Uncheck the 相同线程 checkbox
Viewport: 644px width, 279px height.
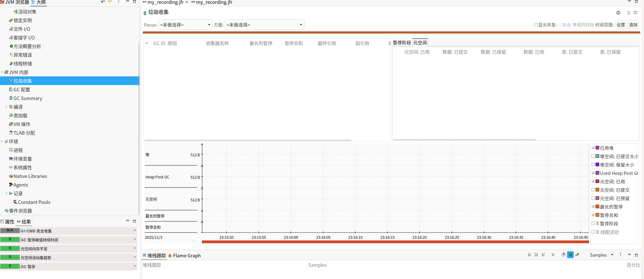[574, 24]
